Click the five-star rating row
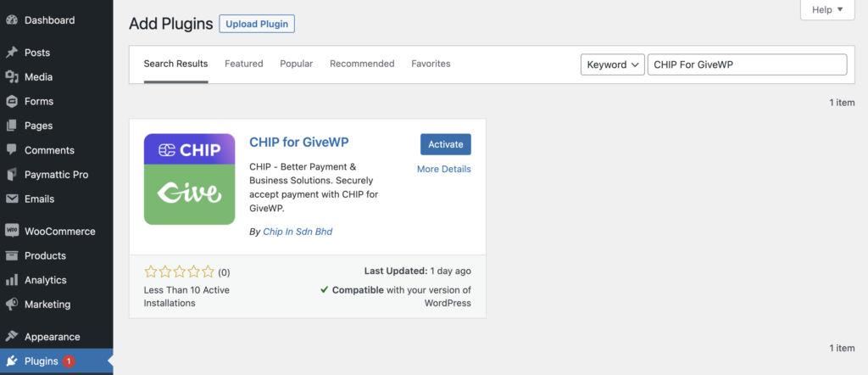Image resolution: width=868 pixels, height=375 pixels. point(179,272)
